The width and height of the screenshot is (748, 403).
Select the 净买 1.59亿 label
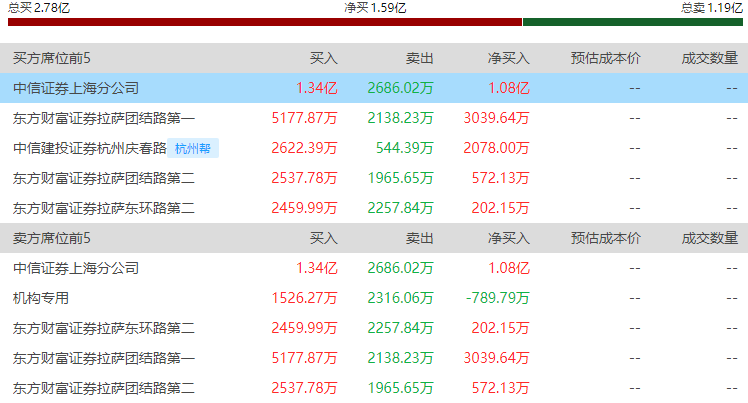pos(375,8)
